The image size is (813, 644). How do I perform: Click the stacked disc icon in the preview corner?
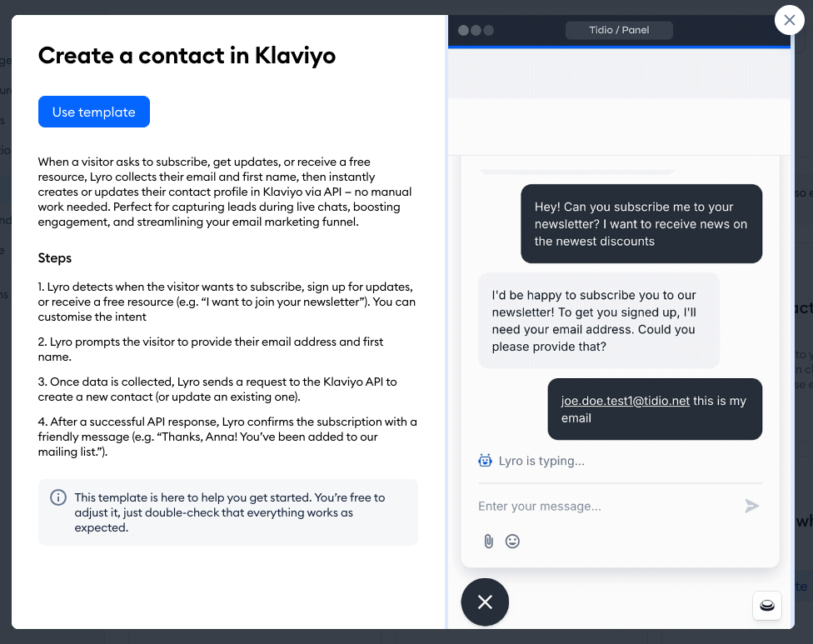point(766,606)
